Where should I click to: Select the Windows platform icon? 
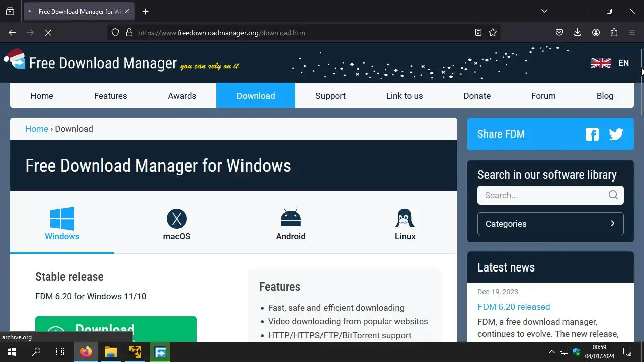62,219
